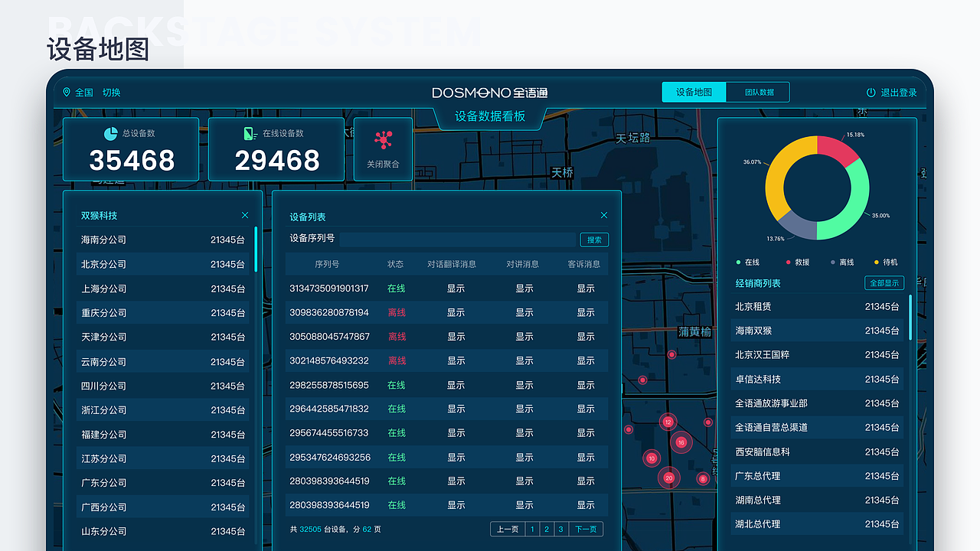Show 对话翻译消息 for serial 305088045747867
The height and width of the screenshot is (551, 980).
[456, 337]
